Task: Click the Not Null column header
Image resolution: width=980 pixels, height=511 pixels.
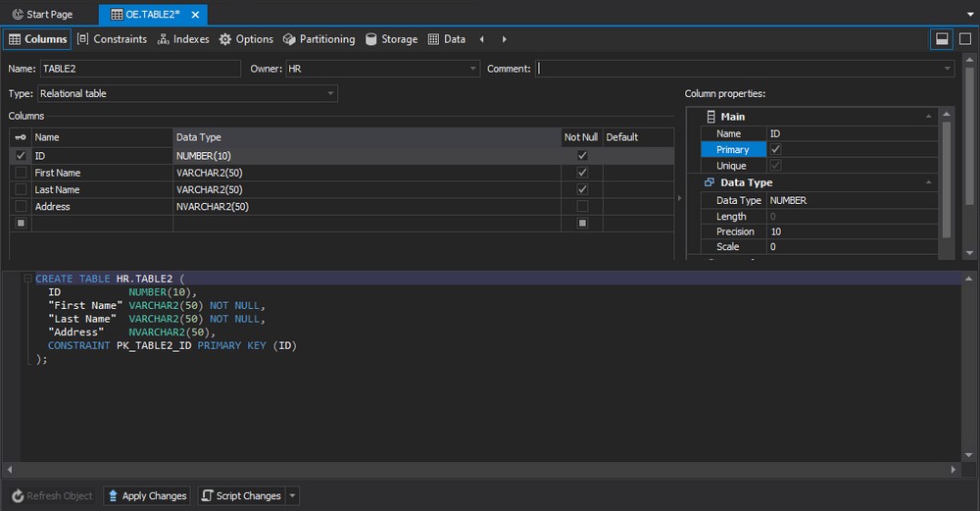Action: 581,137
